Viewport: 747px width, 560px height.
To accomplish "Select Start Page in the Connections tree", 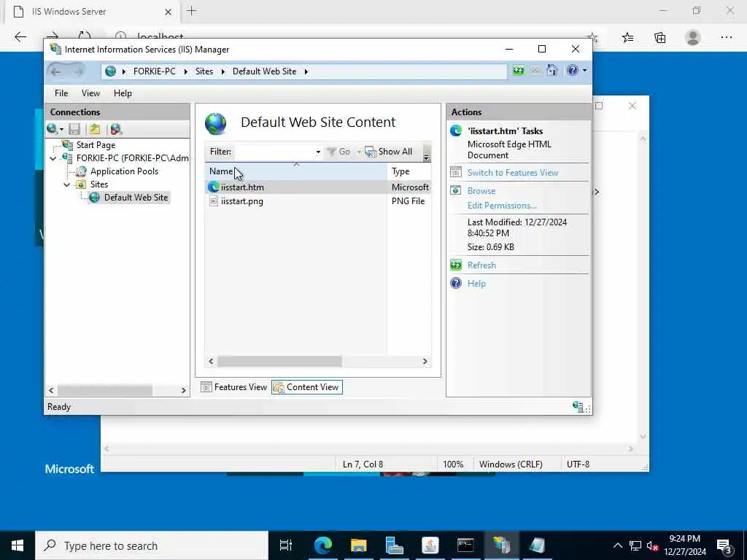I will (x=96, y=145).
